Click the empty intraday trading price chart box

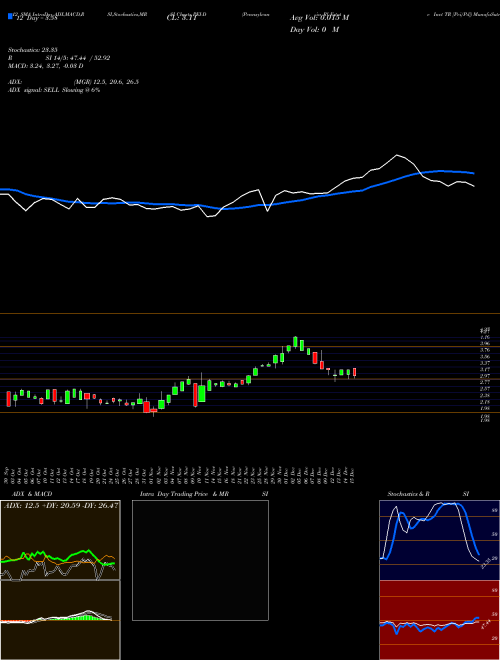[200, 560]
